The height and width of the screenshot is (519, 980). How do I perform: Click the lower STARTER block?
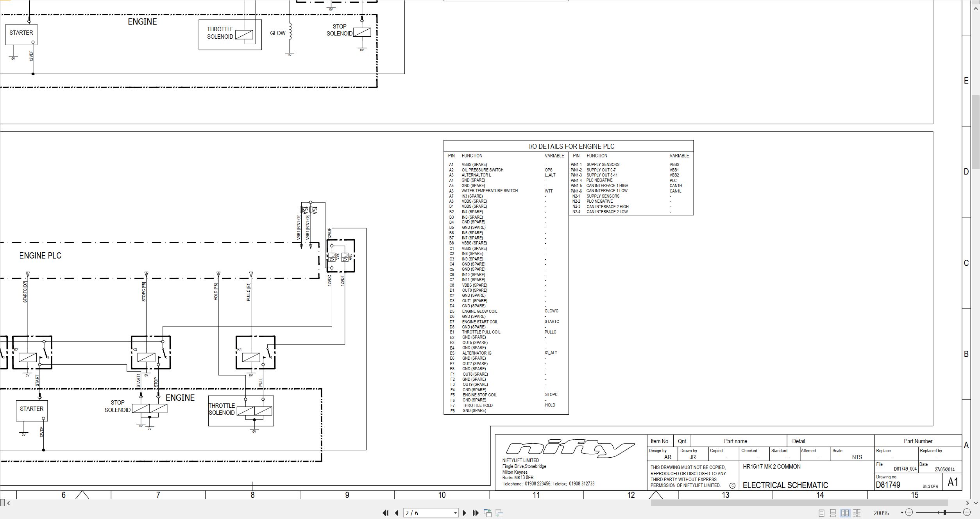(x=32, y=411)
